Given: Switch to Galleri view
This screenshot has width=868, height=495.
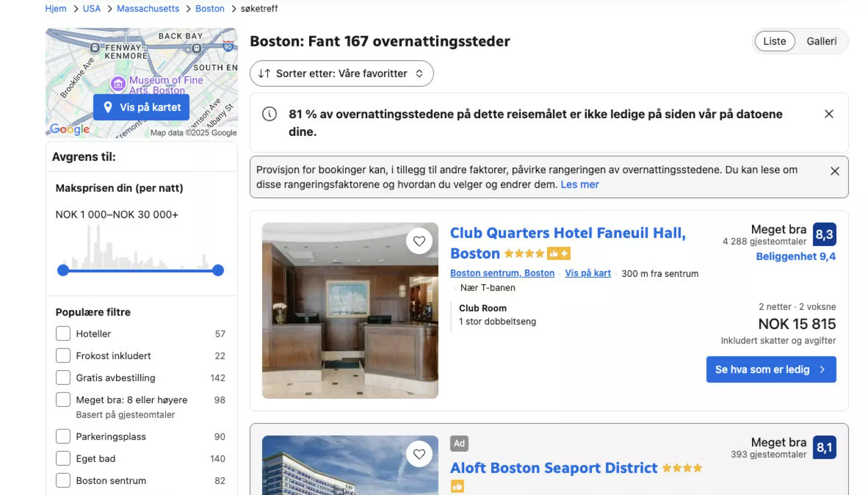Looking at the screenshot, I should tap(821, 41).
